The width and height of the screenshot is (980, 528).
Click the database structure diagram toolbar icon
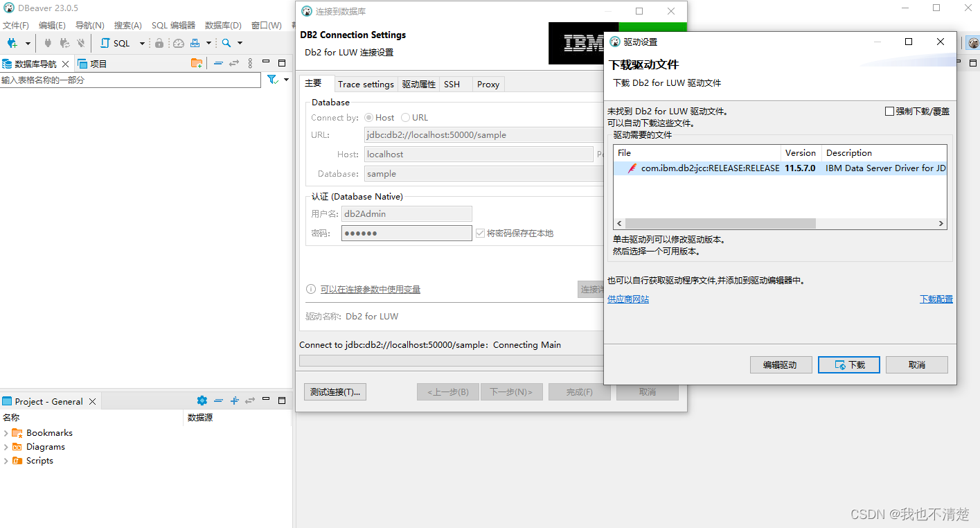pyautogui.click(x=195, y=43)
